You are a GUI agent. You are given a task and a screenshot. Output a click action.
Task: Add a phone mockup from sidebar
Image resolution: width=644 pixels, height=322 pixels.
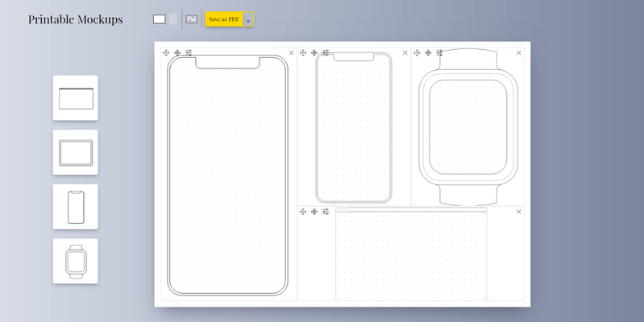pos(76,207)
